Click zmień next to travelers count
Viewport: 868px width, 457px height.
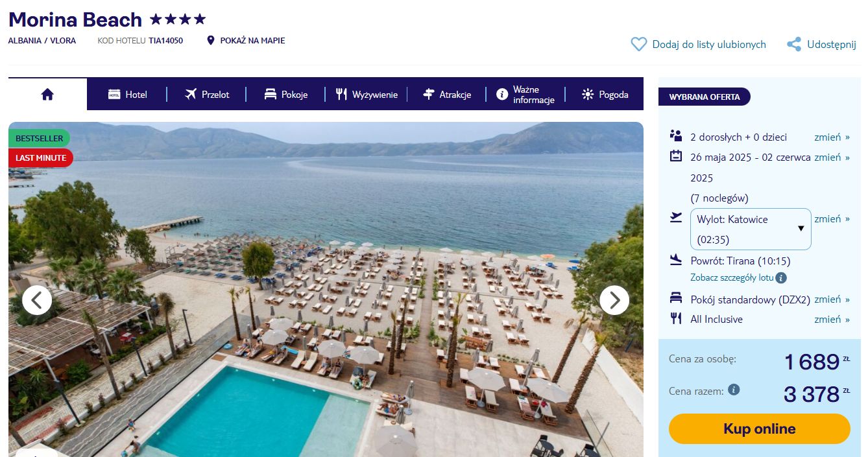coord(832,137)
